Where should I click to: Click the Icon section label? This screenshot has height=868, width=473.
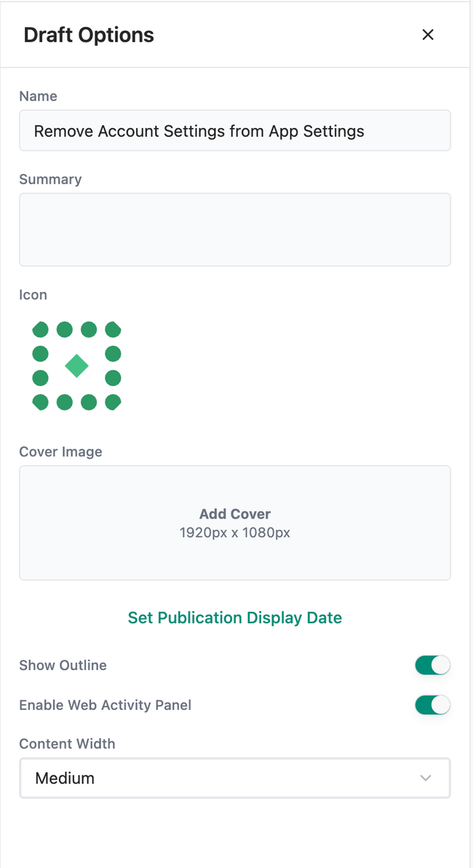[x=33, y=295]
